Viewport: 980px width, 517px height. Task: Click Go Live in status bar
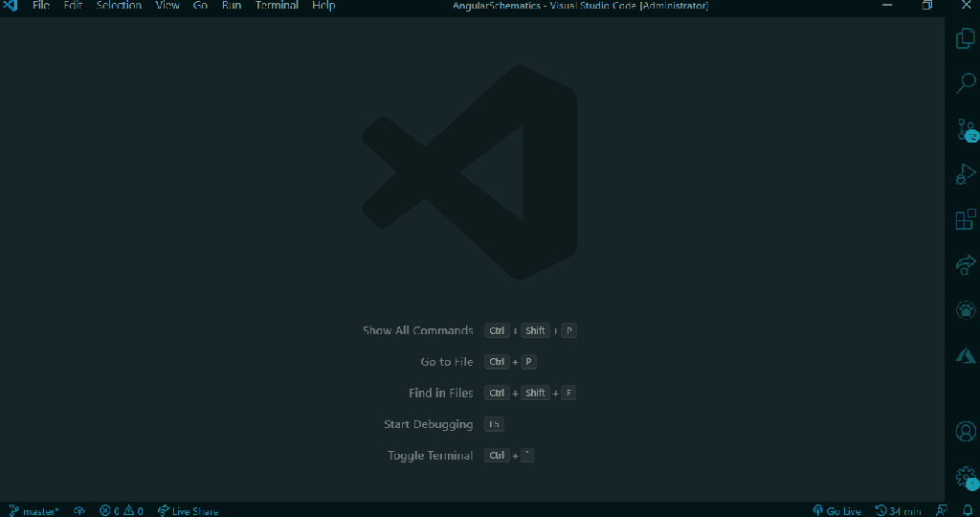(836, 510)
